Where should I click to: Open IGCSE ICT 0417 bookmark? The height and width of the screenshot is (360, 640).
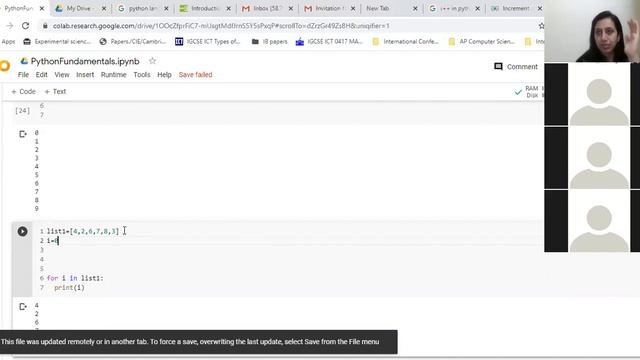pos(329,42)
